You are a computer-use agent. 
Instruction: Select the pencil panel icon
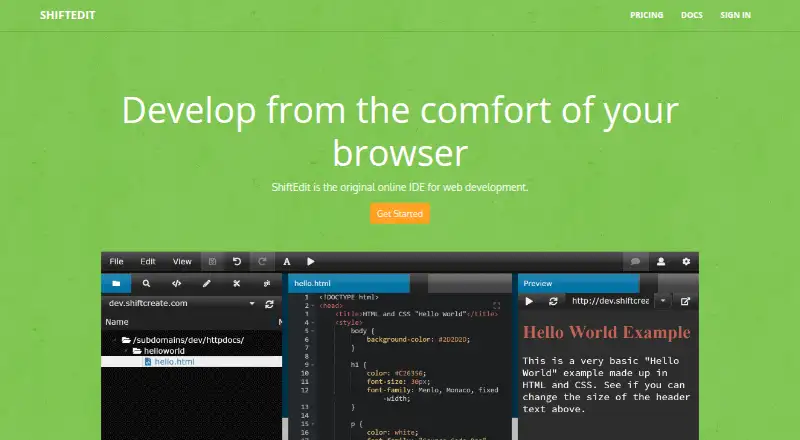[x=207, y=283]
